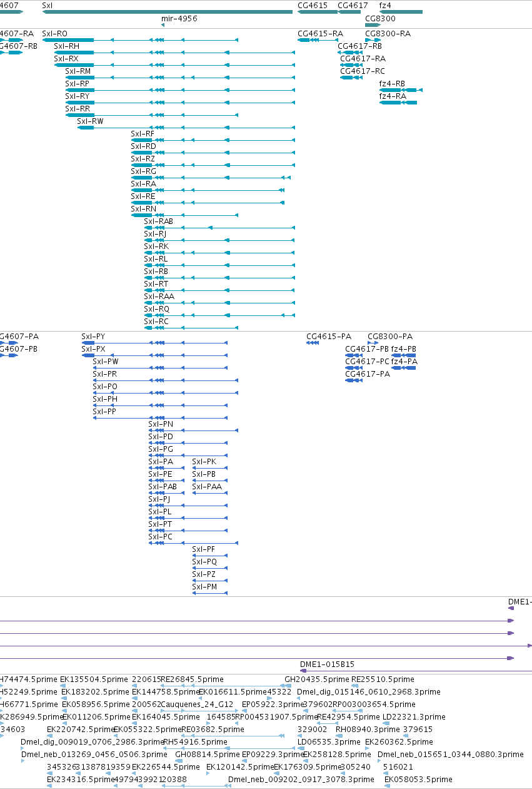Click the Sxl-RD transcript label
This screenshot has width=532, height=789.
tap(143, 146)
